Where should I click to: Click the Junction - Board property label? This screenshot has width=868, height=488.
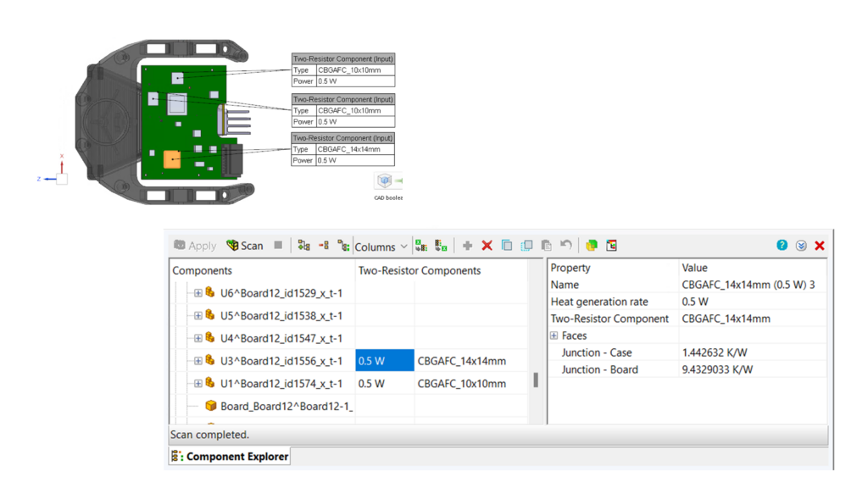(x=599, y=369)
